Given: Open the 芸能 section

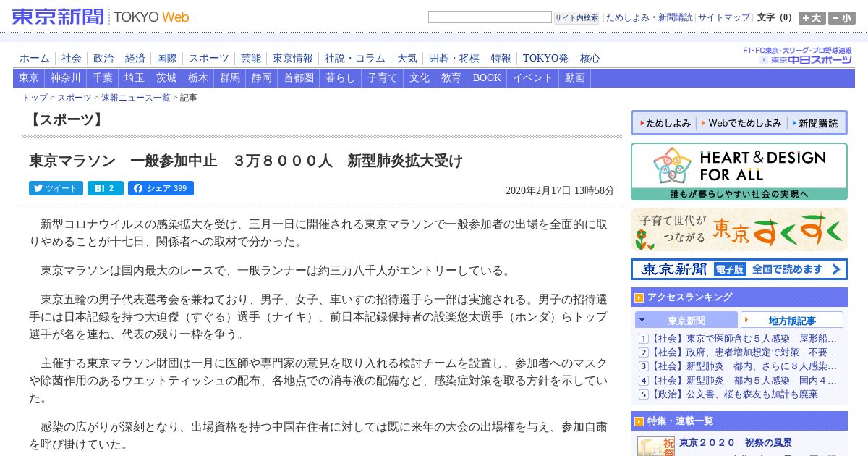Looking at the screenshot, I should pos(251,59).
